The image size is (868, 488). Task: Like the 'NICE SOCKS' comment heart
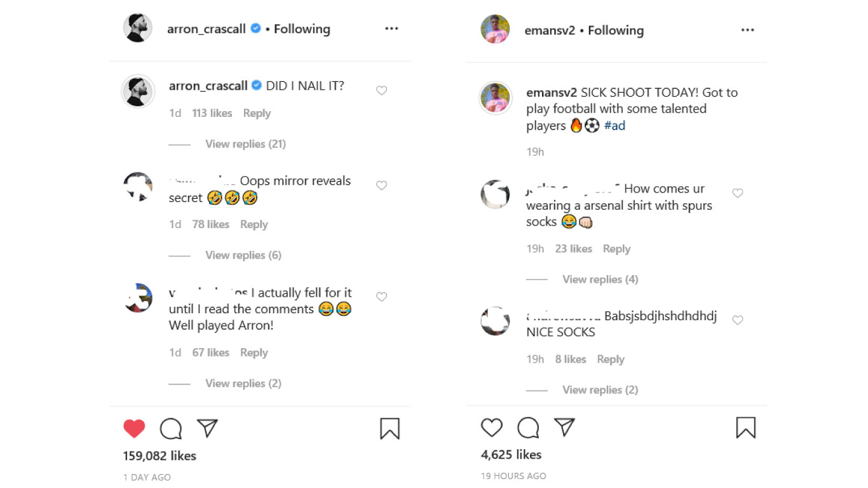click(x=738, y=320)
